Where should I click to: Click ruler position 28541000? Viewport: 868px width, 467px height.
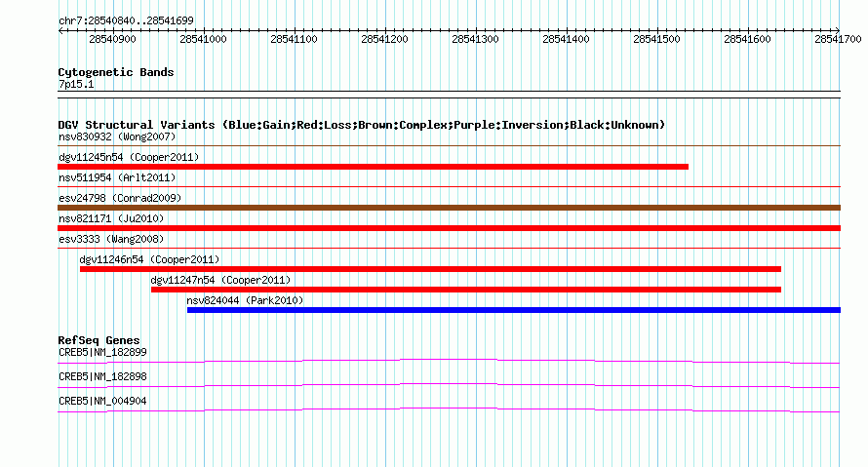[203, 39]
